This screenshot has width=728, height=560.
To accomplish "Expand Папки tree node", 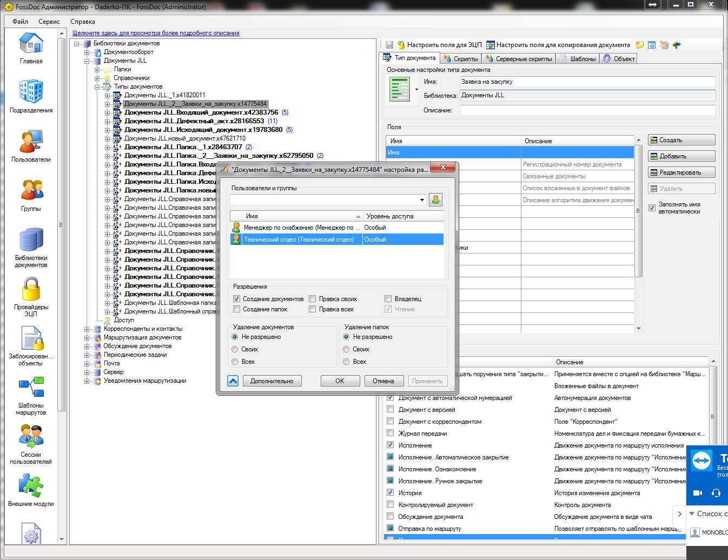I will pos(97,70).
